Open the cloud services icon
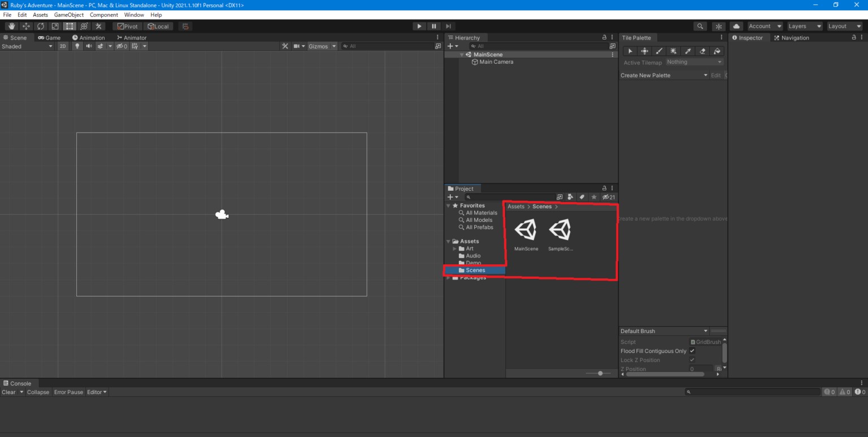 [736, 27]
